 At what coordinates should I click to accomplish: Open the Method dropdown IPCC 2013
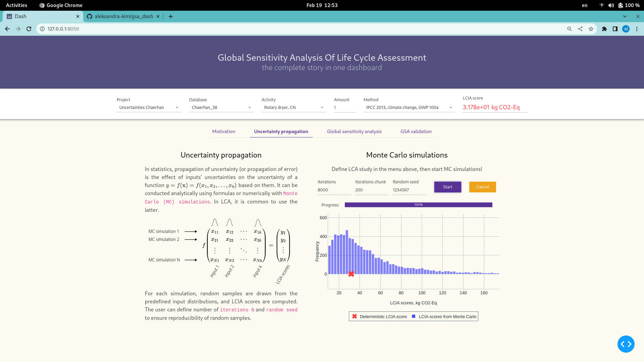(x=409, y=108)
